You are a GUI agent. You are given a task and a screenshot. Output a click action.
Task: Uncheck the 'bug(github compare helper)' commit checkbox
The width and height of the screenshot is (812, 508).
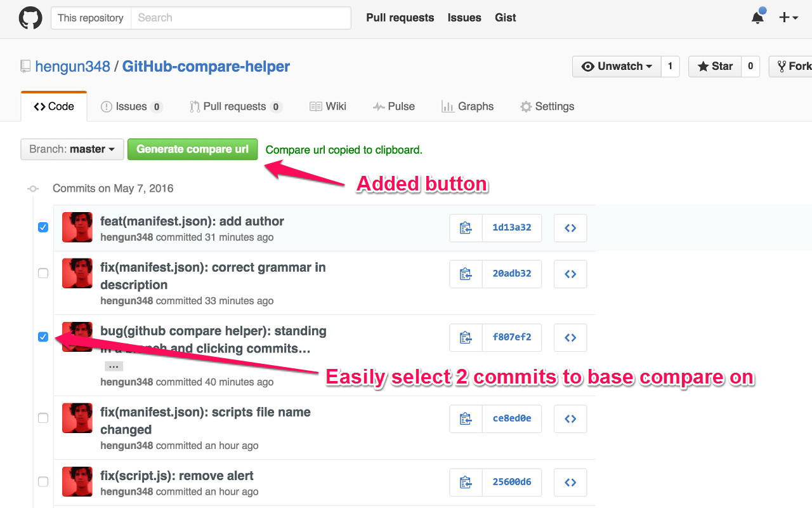point(43,337)
